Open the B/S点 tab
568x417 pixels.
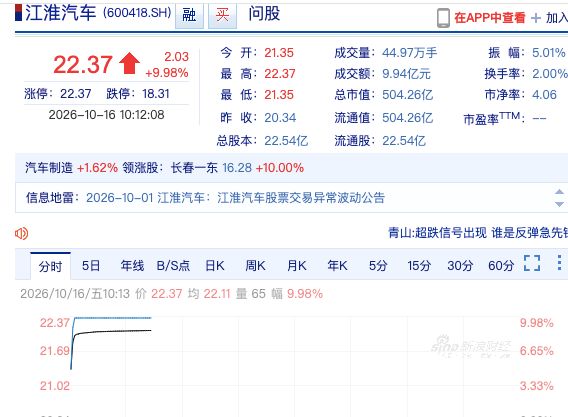tap(173, 266)
